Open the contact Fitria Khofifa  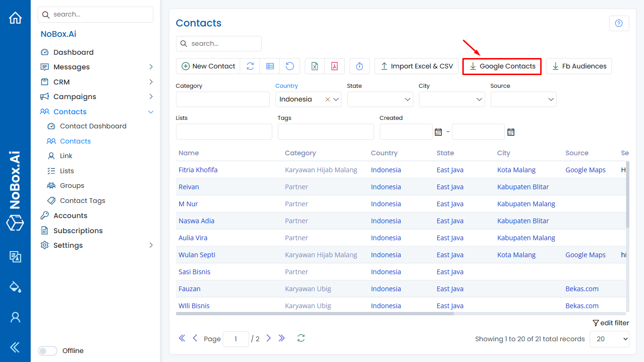(x=198, y=169)
